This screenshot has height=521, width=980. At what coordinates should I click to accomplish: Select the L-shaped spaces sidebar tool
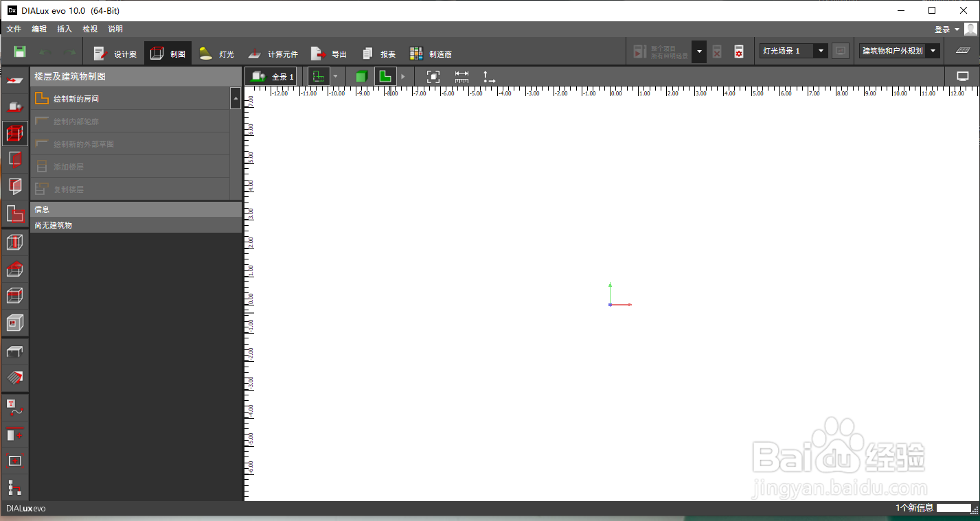click(x=15, y=213)
